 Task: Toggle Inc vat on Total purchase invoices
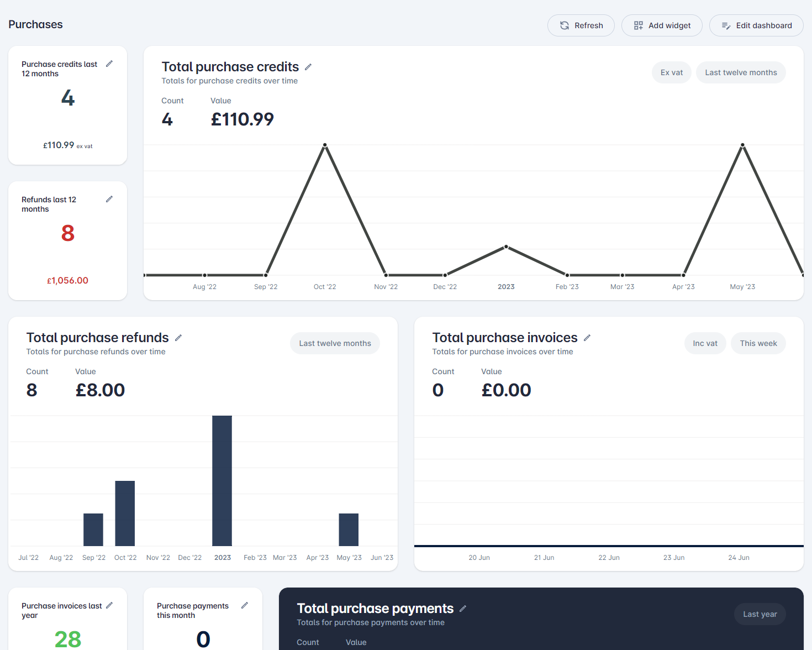coord(705,343)
